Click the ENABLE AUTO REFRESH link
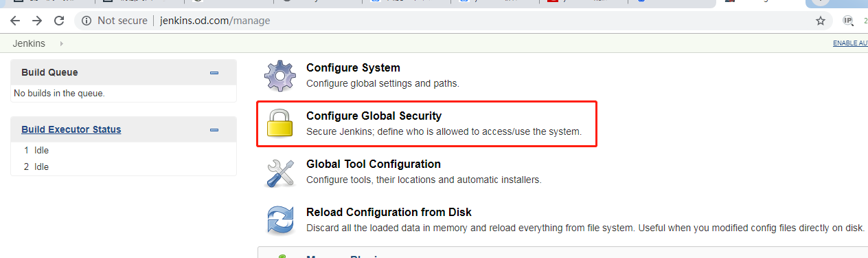 click(x=850, y=43)
